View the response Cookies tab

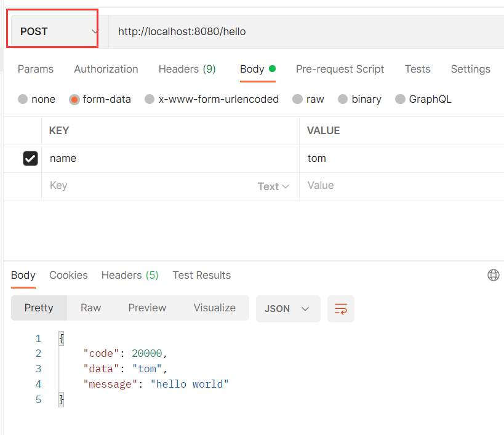pyautogui.click(x=68, y=275)
